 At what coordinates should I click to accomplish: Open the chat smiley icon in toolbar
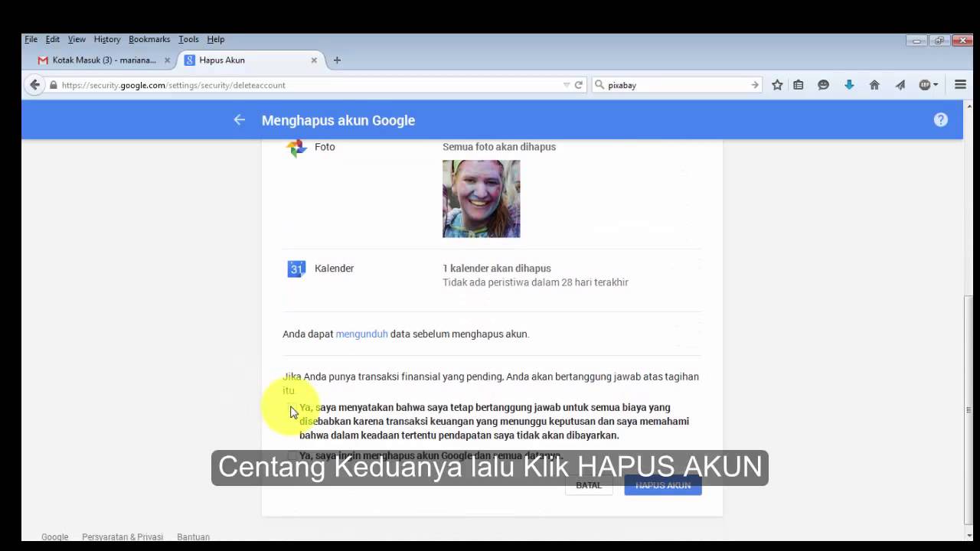823,85
